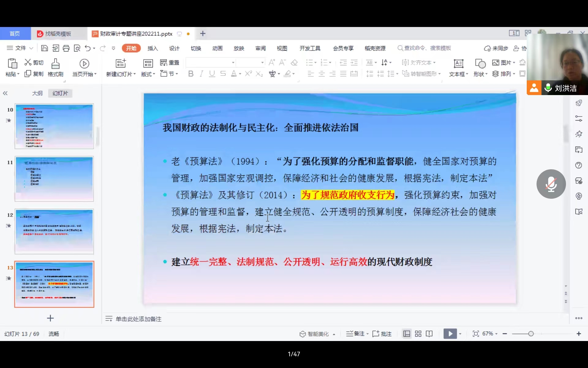Switch to slide sorter grid view

coord(418,334)
